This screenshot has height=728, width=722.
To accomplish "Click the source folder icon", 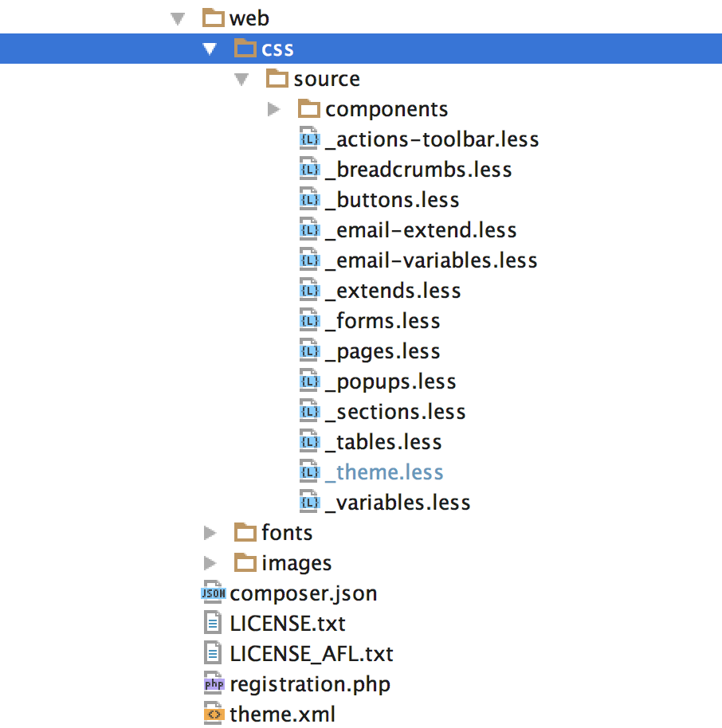I will click(x=277, y=78).
